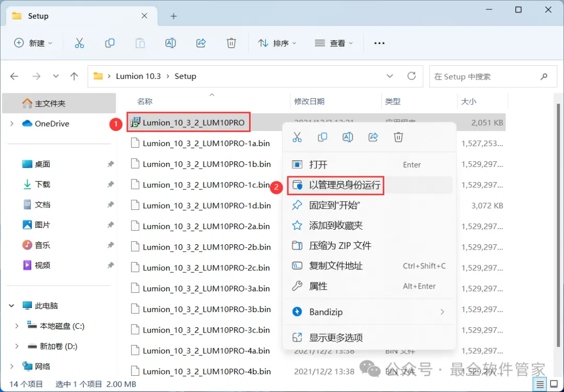Collapse the 此电脑 tree node
564x392 pixels.
click(x=11, y=306)
